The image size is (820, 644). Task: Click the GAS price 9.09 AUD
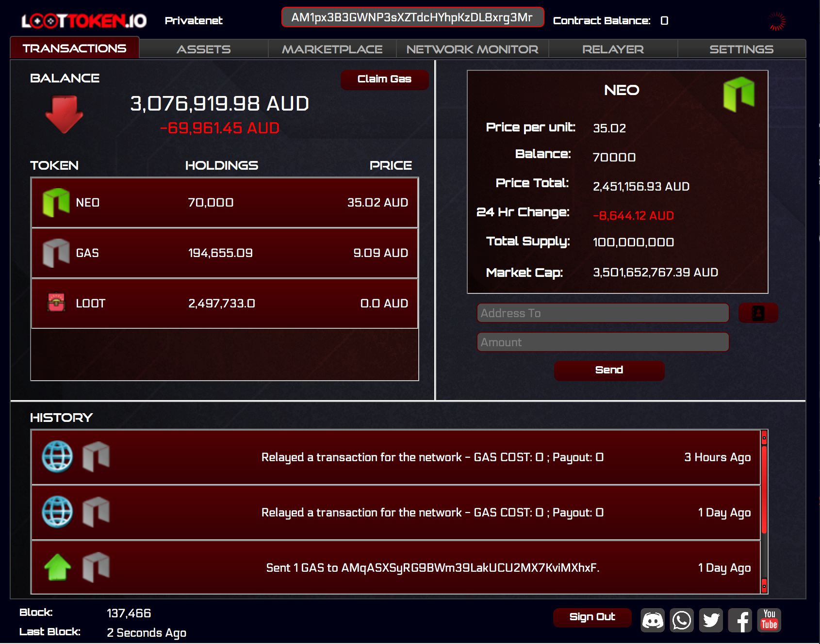click(381, 253)
